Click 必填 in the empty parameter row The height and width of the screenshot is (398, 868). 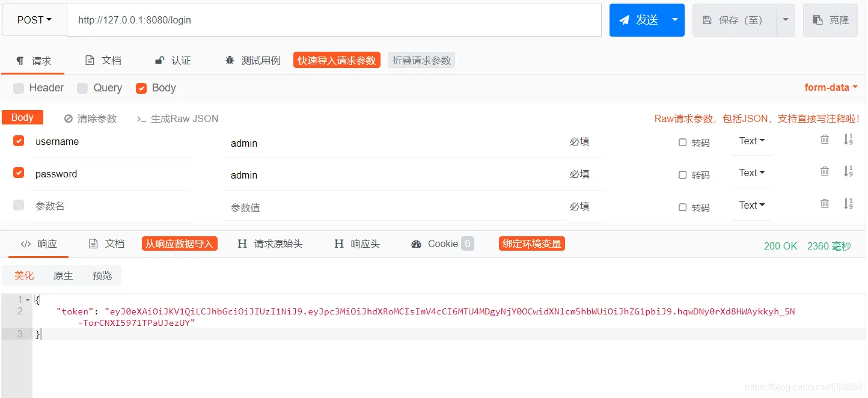(579, 207)
